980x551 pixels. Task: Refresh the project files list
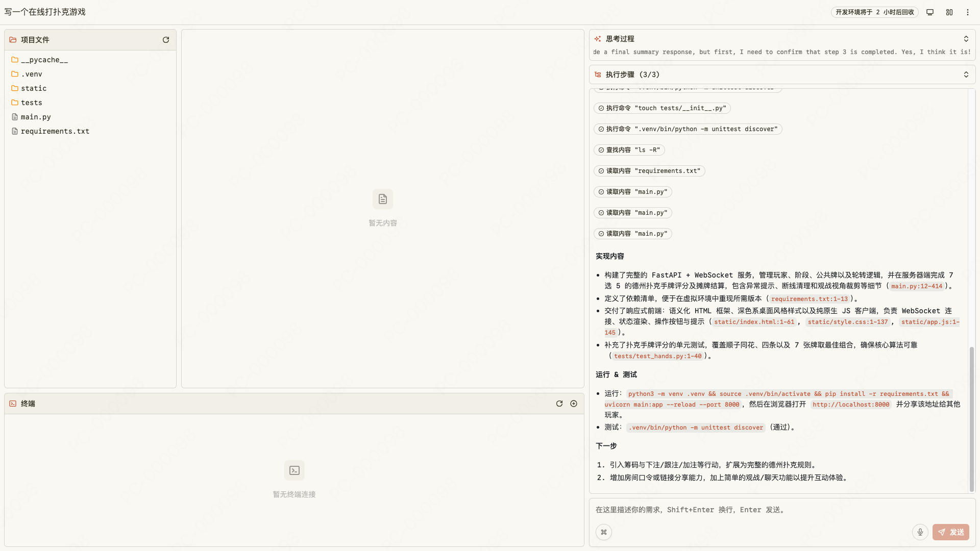pyautogui.click(x=166, y=40)
